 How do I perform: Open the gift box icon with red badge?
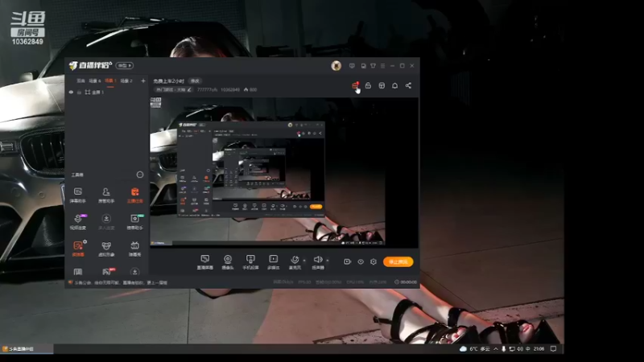click(x=355, y=85)
